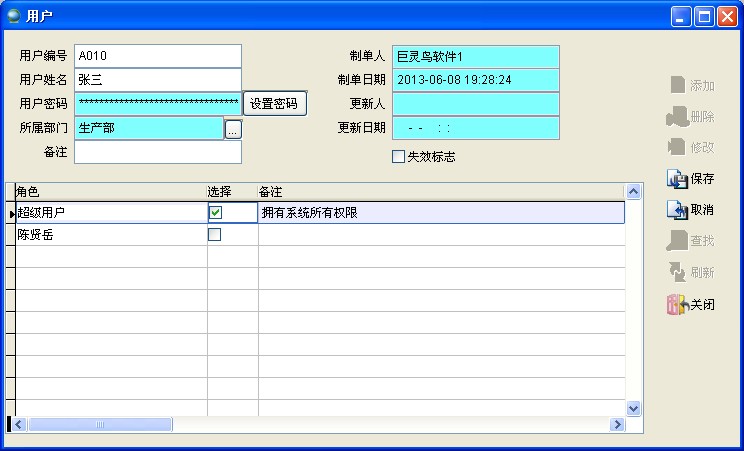Click the 修改 (Modify) icon button
744x451 pixels.
point(691,148)
